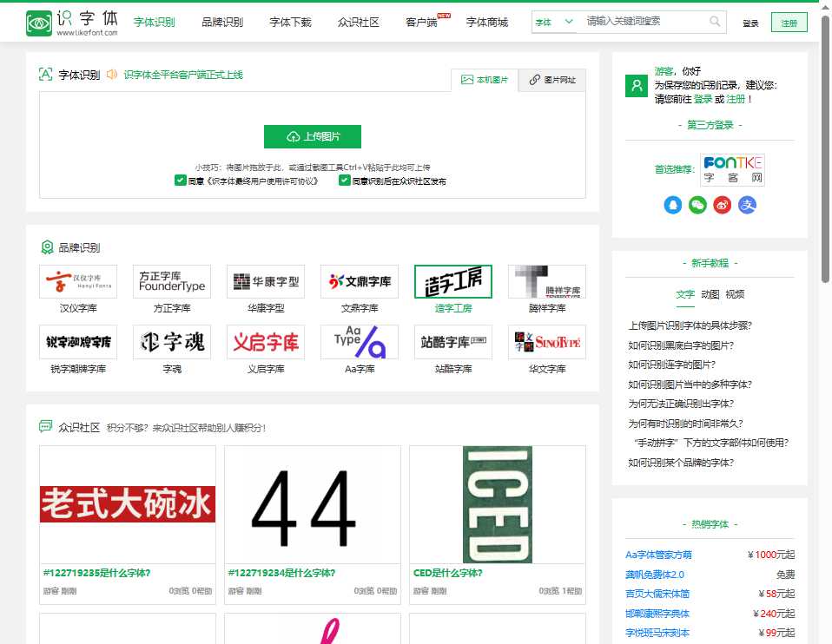
Task: Click the Weibo login icon
Action: pyautogui.click(x=722, y=206)
